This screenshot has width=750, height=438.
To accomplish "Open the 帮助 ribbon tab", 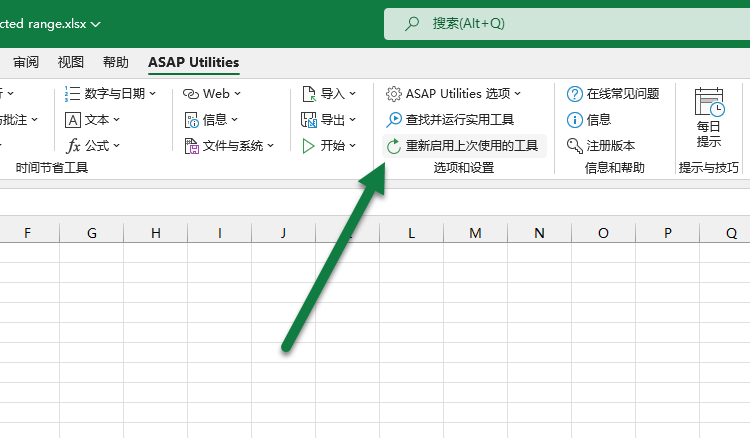I will coord(116,62).
